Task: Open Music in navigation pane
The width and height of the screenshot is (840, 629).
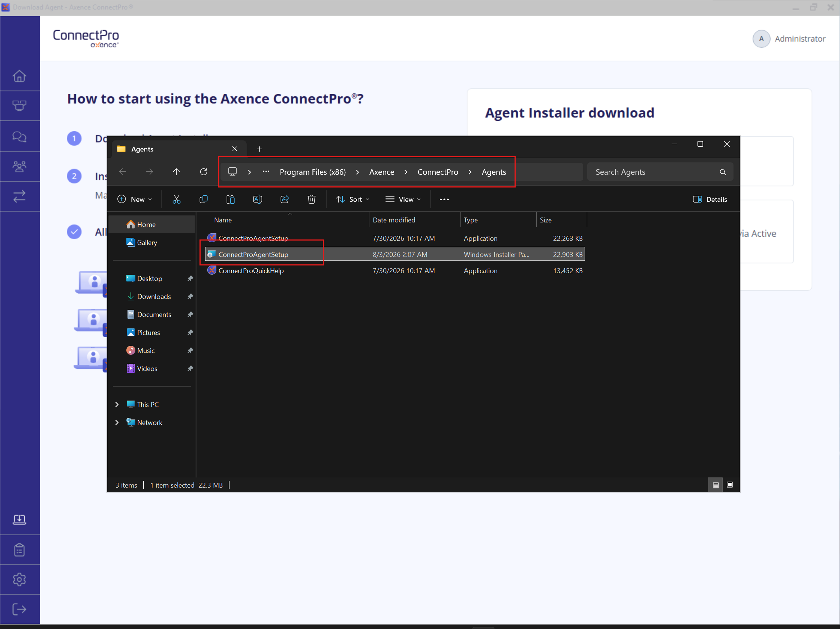Action: coord(146,350)
